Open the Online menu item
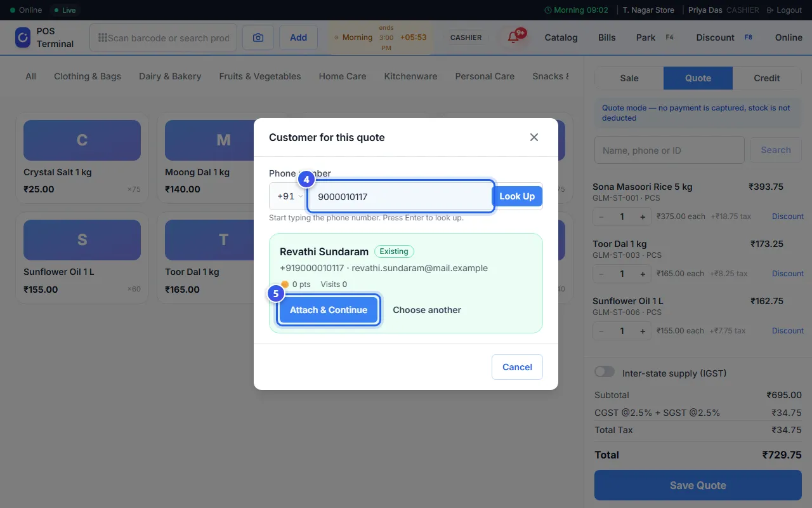 (789, 37)
